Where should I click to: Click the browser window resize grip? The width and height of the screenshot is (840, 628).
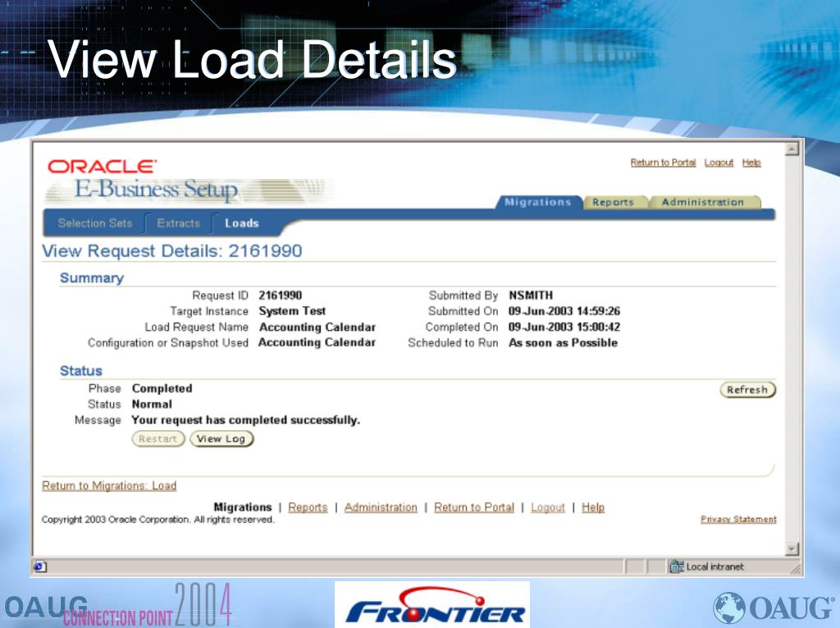pyautogui.click(x=796, y=569)
